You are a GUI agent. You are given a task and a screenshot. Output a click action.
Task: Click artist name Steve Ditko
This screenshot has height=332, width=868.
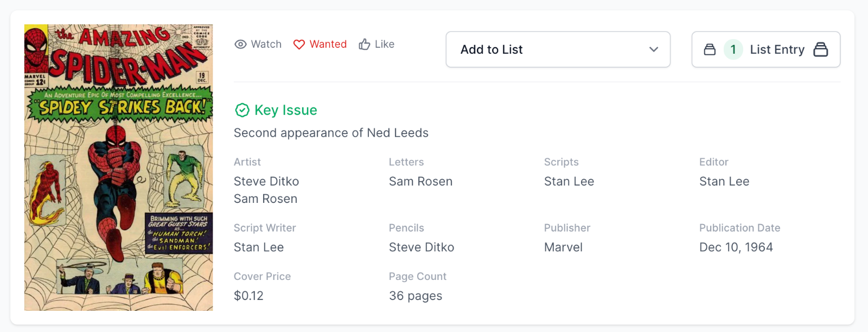[x=266, y=181]
